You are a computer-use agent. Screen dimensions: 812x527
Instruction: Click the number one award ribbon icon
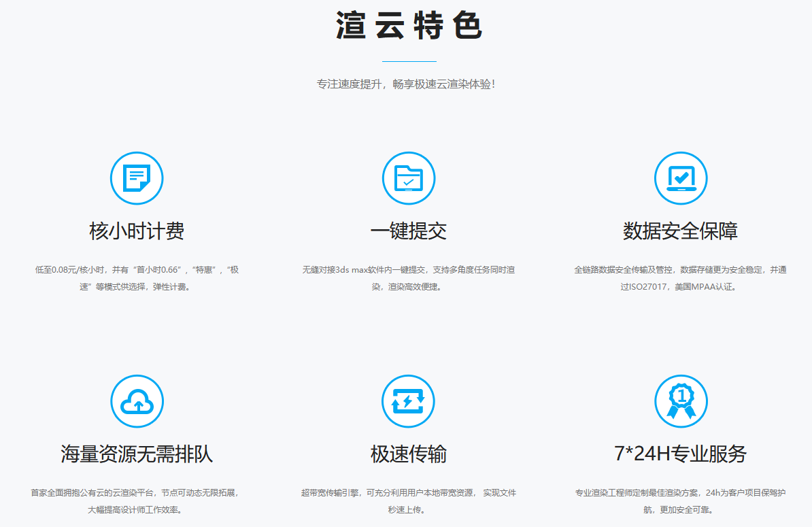click(x=681, y=401)
